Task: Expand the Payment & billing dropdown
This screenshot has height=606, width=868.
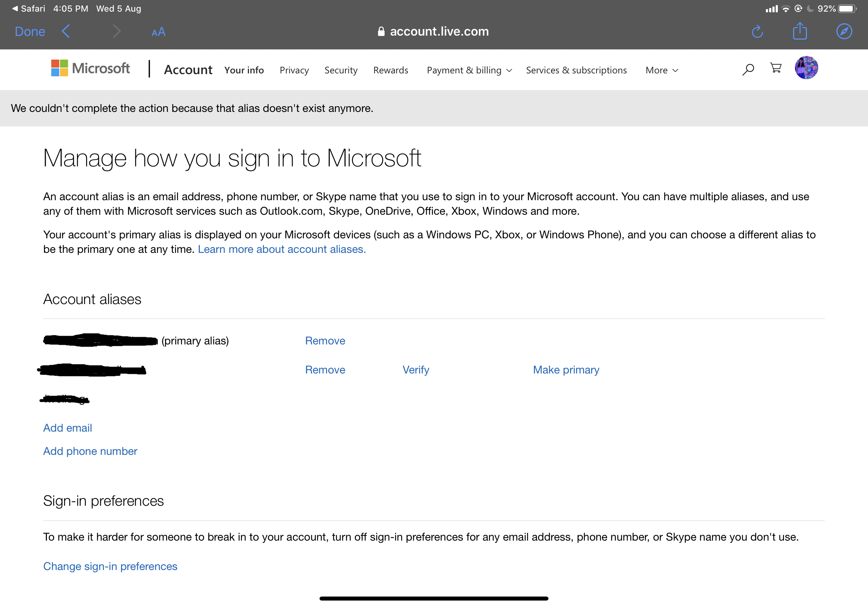Action: (x=470, y=70)
